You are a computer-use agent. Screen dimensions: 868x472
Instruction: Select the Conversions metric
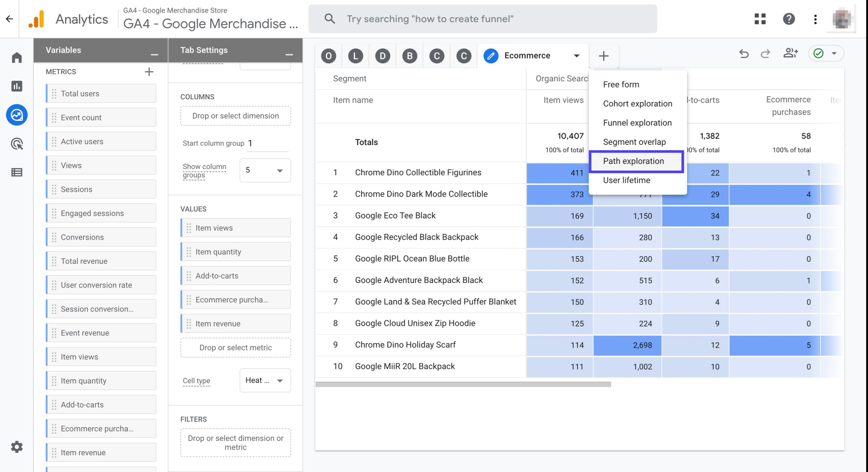tap(101, 237)
